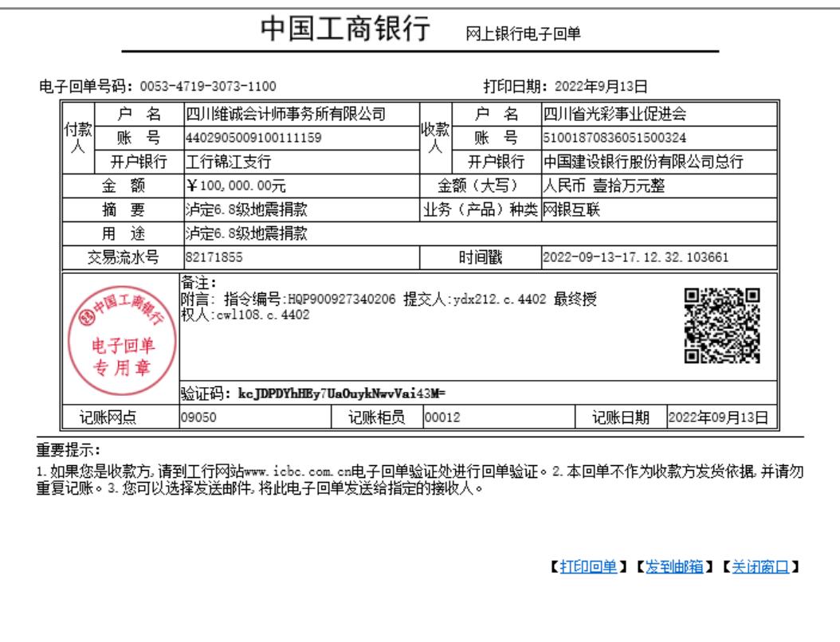Click the 记账网点 value 09050
This screenshot has height=642, width=840.
click(198, 417)
